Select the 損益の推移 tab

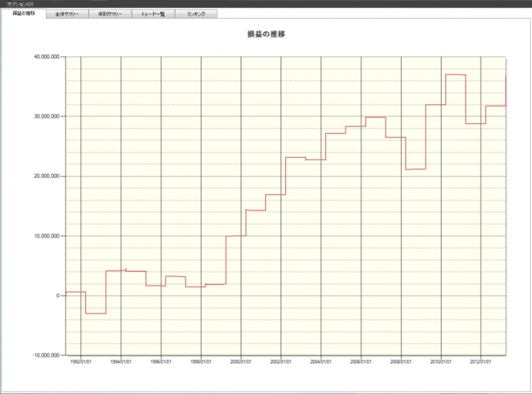[x=24, y=13]
